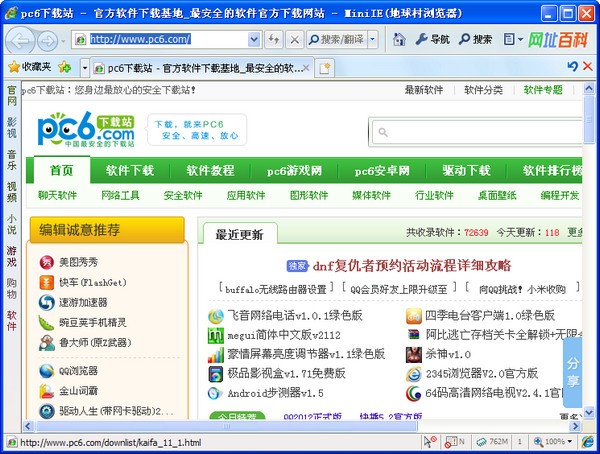Add page to favorites with star-plus icon
Screen dimensions: 600x454
pyautogui.click(x=64, y=67)
